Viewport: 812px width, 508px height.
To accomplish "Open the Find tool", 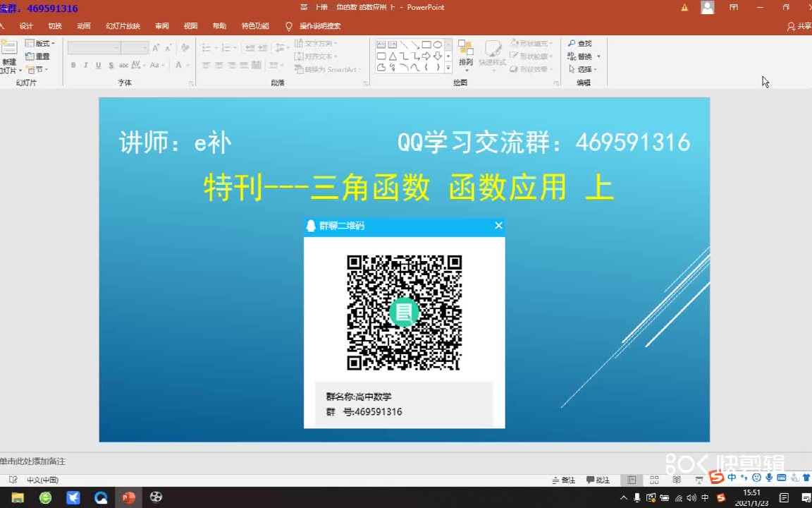I will (x=583, y=43).
